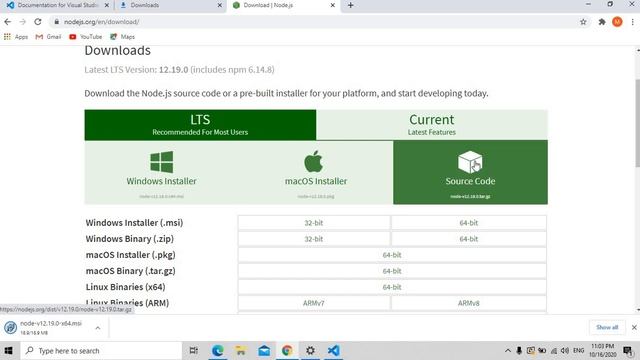Screen dimensions: 640x360
Task: Open Mail app from taskbar
Action: (x=264, y=351)
